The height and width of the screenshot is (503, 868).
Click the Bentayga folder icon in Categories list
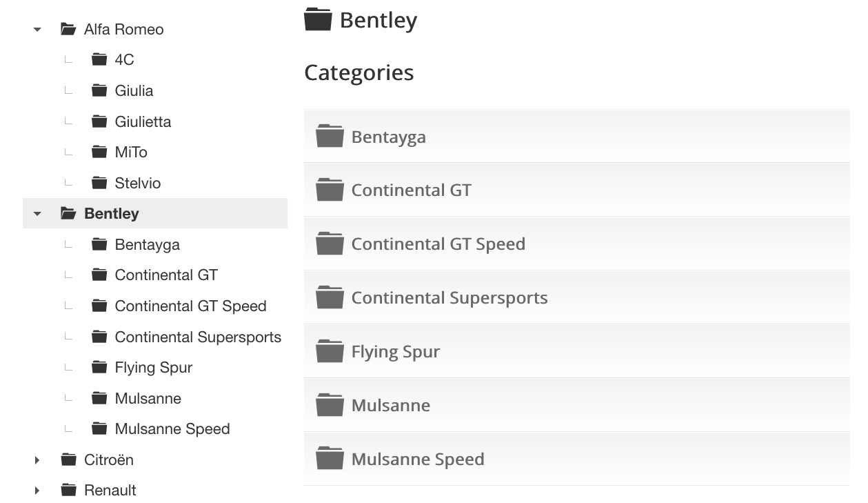pyautogui.click(x=330, y=137)
